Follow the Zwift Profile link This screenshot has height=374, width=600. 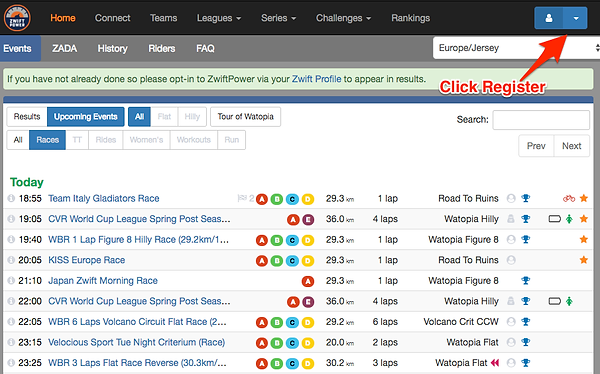(316, 79)
